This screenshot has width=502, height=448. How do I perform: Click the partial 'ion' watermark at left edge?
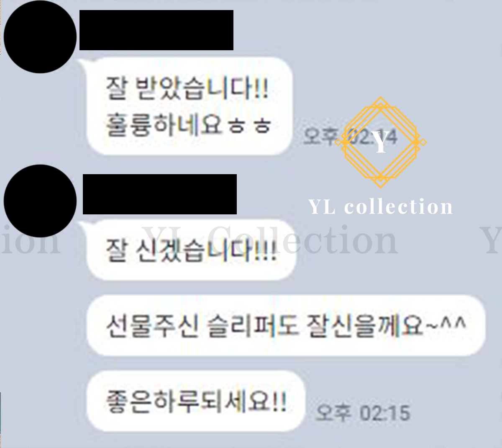click(x=31, y=241)
